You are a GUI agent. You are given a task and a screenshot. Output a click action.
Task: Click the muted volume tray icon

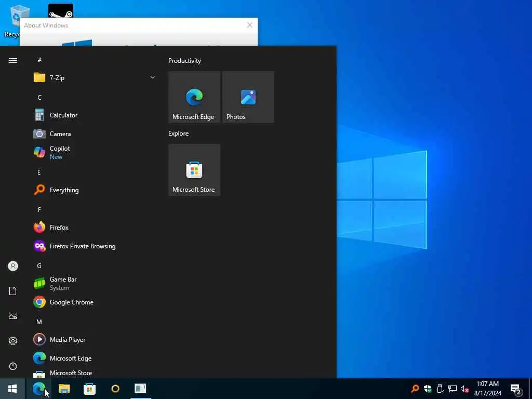point(464,389)
